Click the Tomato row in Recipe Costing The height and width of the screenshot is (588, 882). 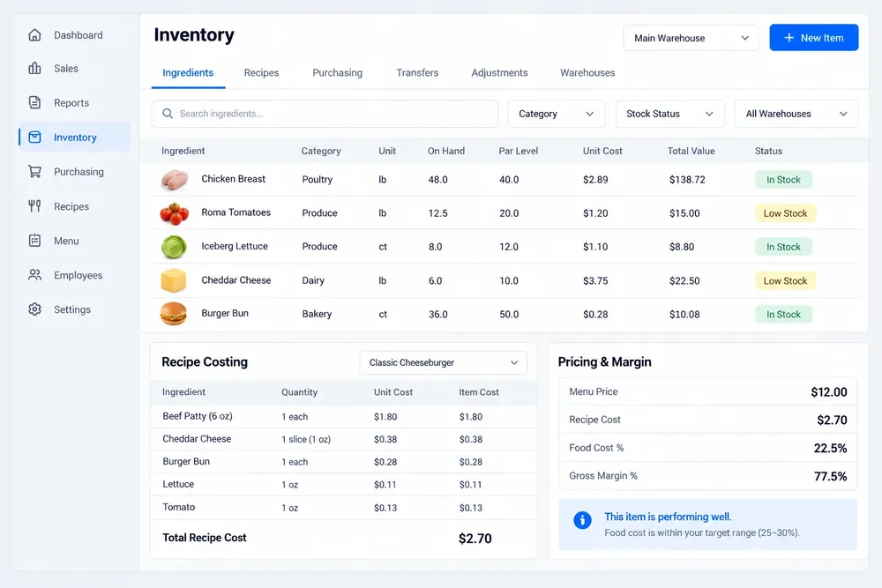[x=344, y=507]
